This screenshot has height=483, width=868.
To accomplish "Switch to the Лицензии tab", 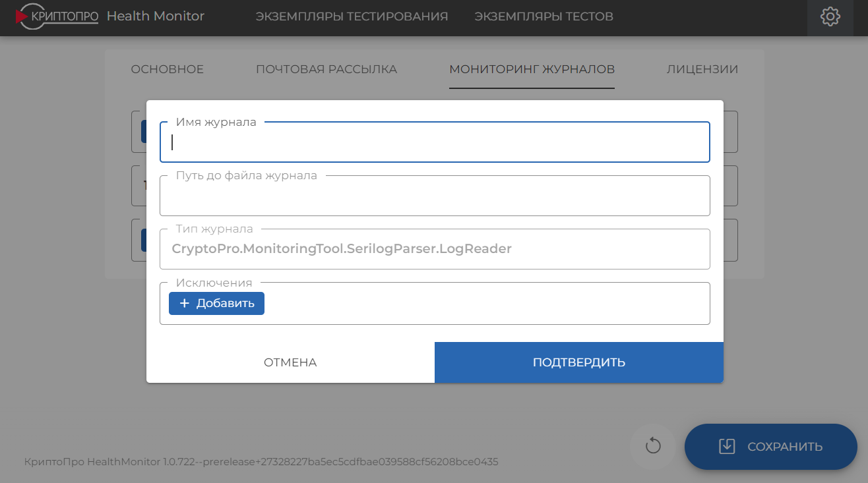I will coord(702,69).
